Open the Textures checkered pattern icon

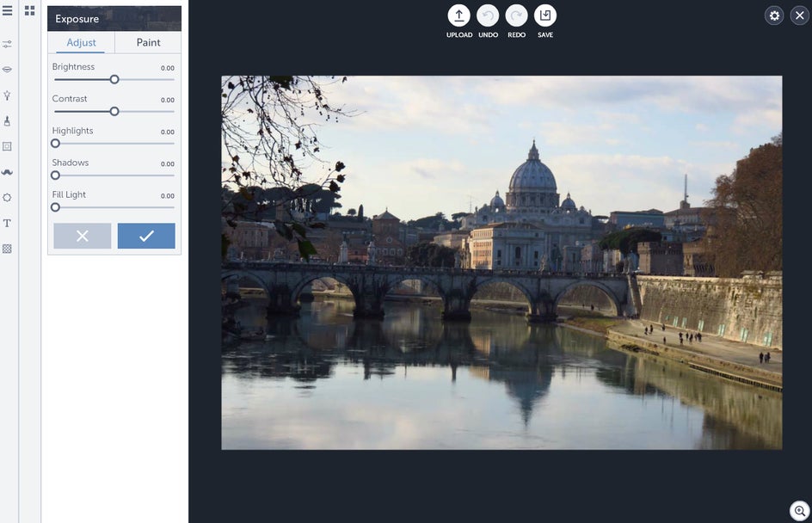[7, 249]
